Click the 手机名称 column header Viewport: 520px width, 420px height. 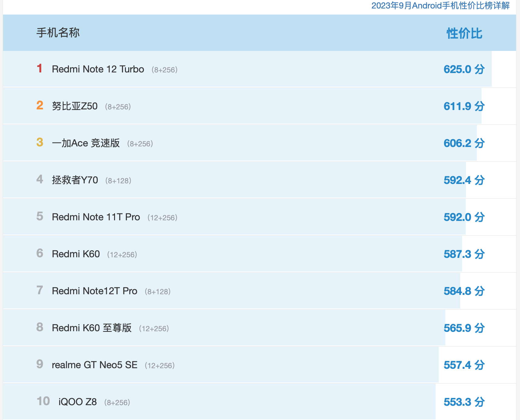click(58, 33)
